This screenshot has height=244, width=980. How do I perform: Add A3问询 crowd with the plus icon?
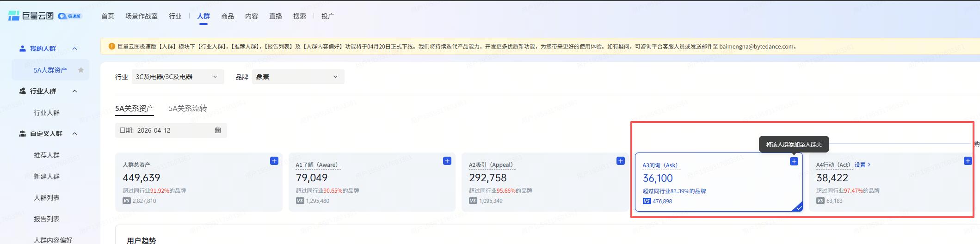[794, 161]
